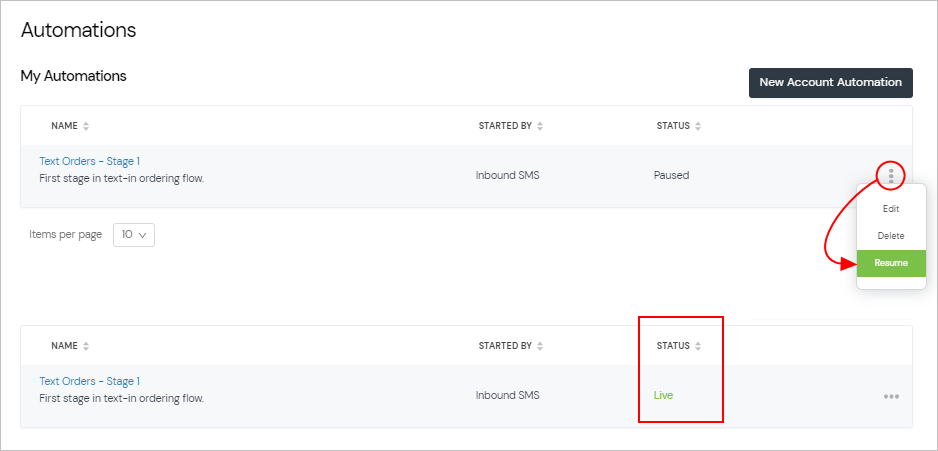The image size is (938, 451).
Task: Open Text Orders - Stage 1 link in Live row
Action: point(89,381)
